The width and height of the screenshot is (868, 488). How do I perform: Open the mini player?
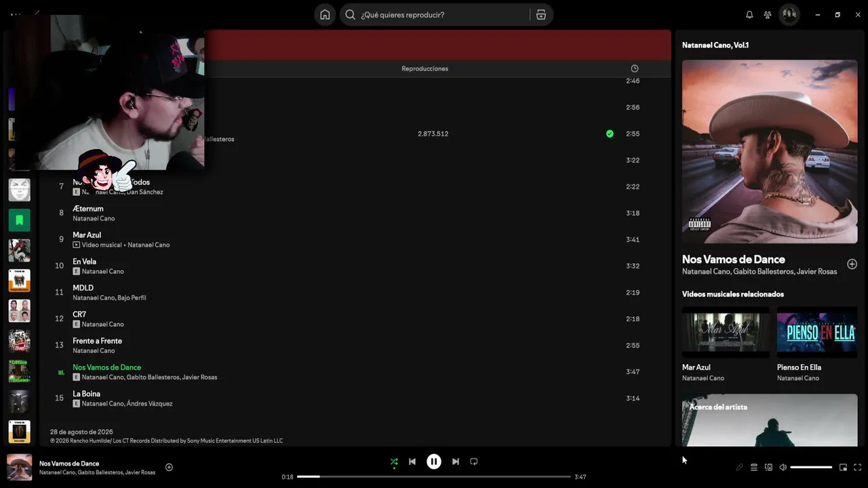tap(844, 467)
